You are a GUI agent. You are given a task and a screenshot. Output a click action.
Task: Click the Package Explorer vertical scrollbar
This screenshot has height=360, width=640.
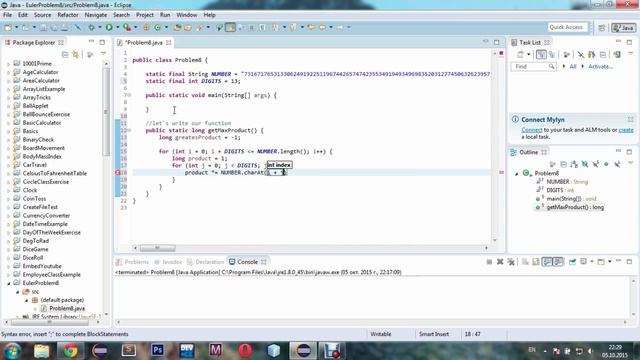pyautogui.click(x=106, y=112)
